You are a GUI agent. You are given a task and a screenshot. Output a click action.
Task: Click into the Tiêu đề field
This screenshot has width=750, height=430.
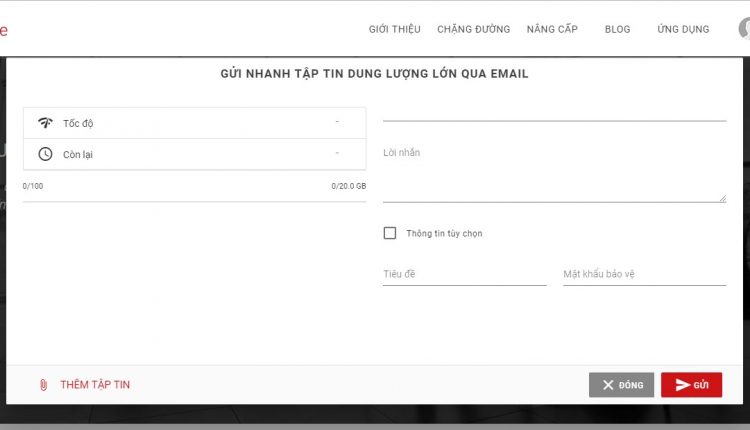[464, 275]
